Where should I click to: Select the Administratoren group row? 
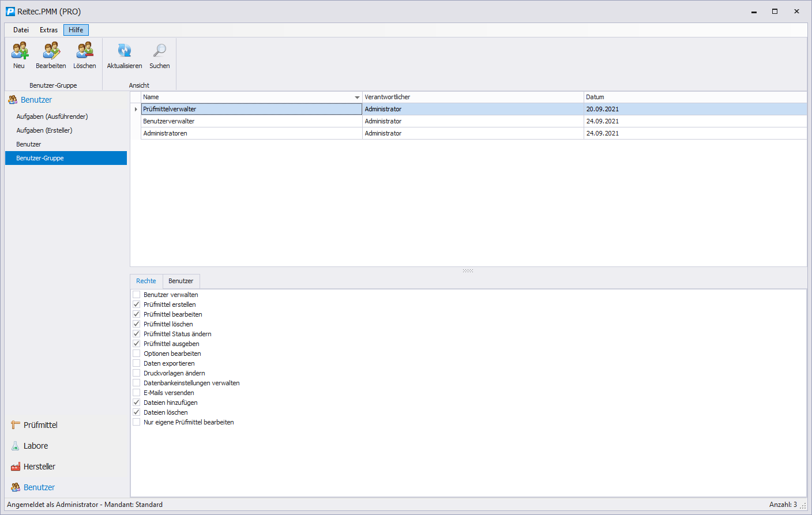(x=166, y=133)
